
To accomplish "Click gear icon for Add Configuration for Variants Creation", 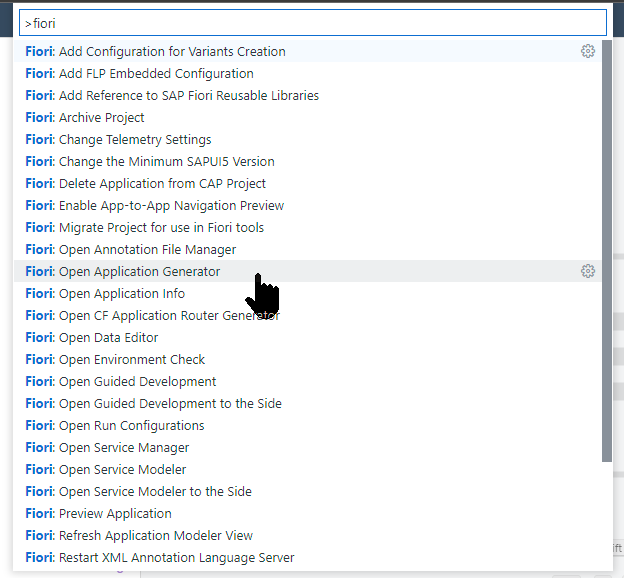I will click(x=587, y=51).
